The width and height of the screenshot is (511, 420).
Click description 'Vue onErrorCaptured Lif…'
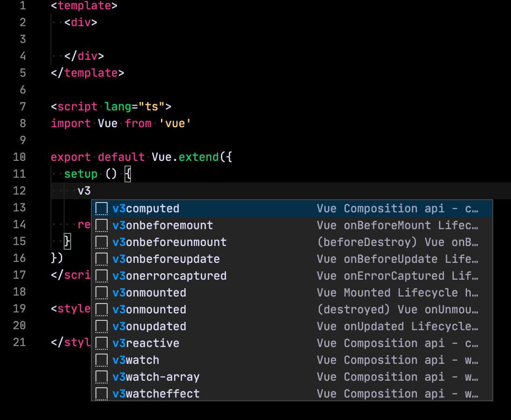pos(398,276)
